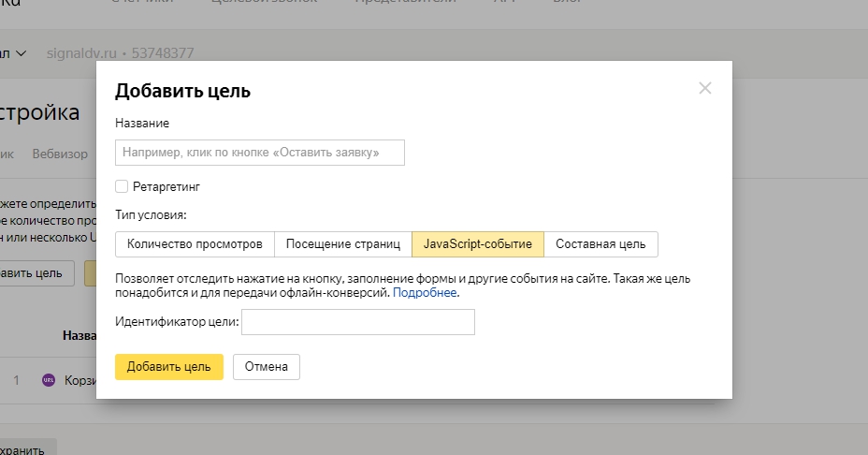Expand the counter dropdown chevron at top left
The width and height of the screenshot is (868, 455).
22,53
